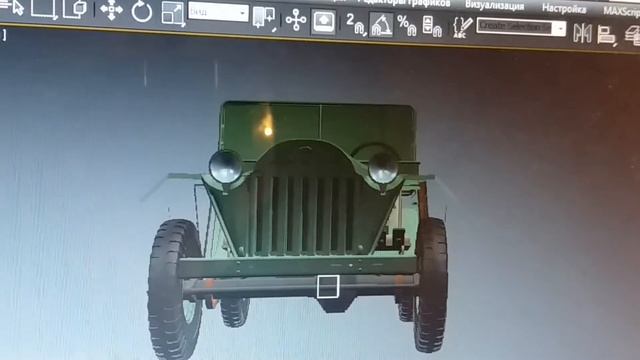This screenshot has height=360, width=640.
Task: Click the white square marker on bumper
Action: 328,287
